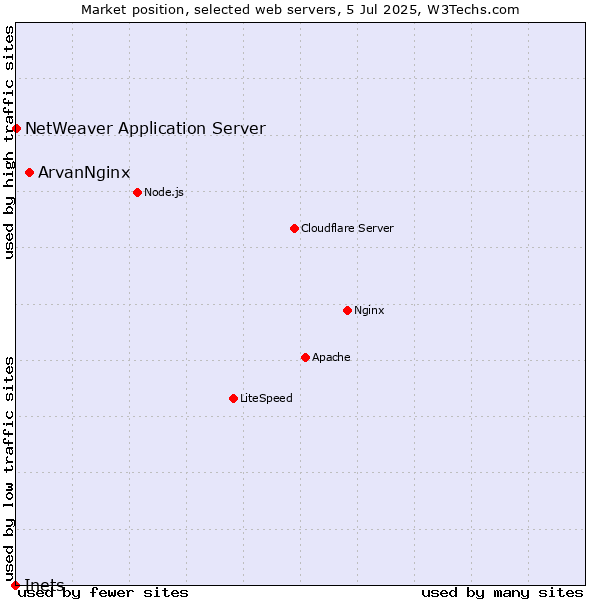600x600 pixels.
Task: Click the 'used by low traffic sites' axis label
Action: 9,470
